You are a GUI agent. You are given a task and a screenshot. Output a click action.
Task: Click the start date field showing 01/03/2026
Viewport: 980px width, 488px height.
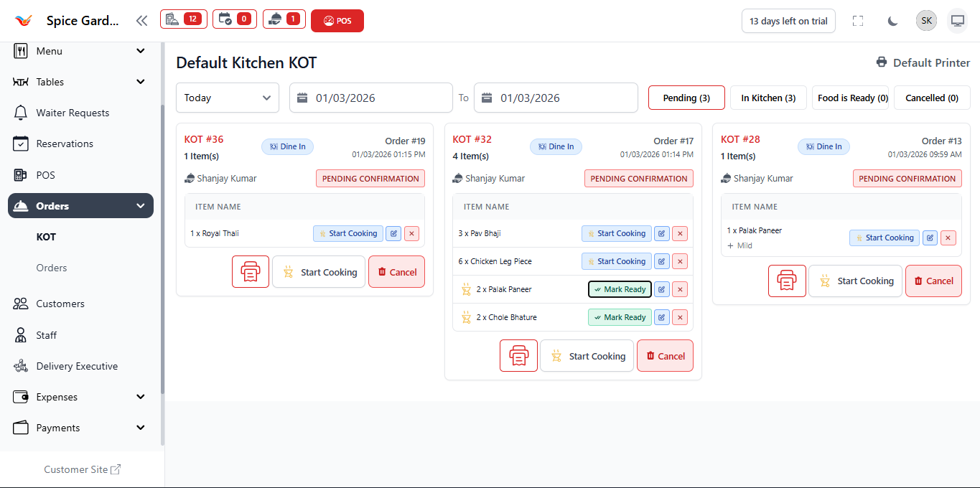[370, 98]
